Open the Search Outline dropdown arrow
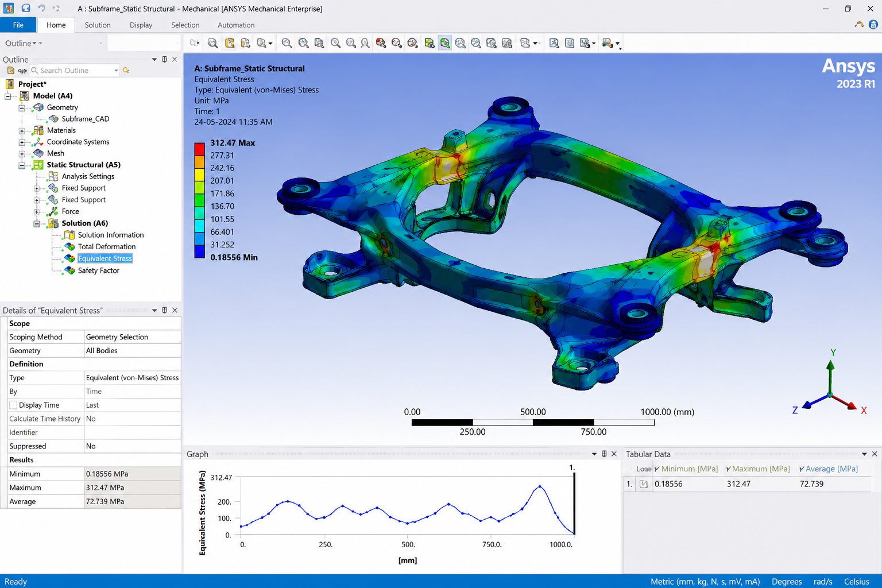This screenshot has height=588, width=882. coord(116,71)
